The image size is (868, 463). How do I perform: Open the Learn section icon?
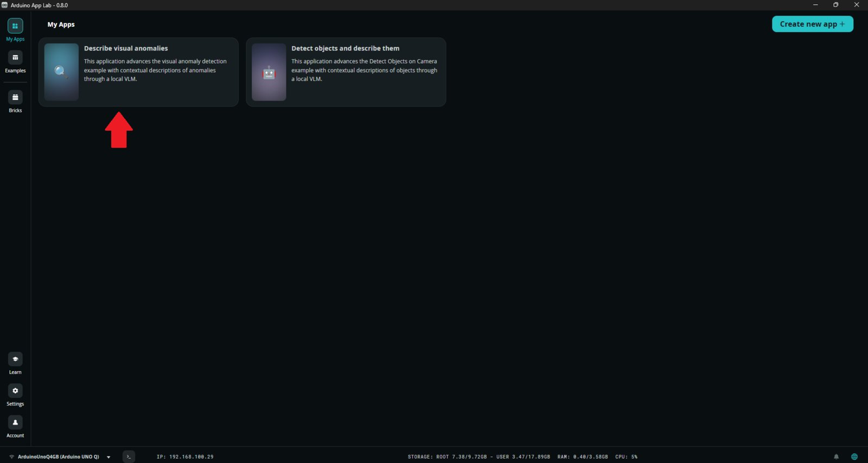(15, 359)
